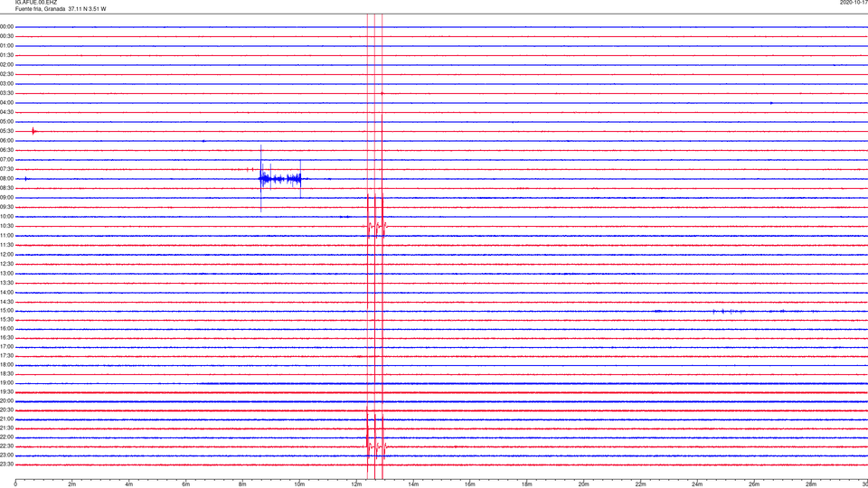868x488 pixels.
Task: Click the 28m tick on the time axis
Action: (811, 484)
